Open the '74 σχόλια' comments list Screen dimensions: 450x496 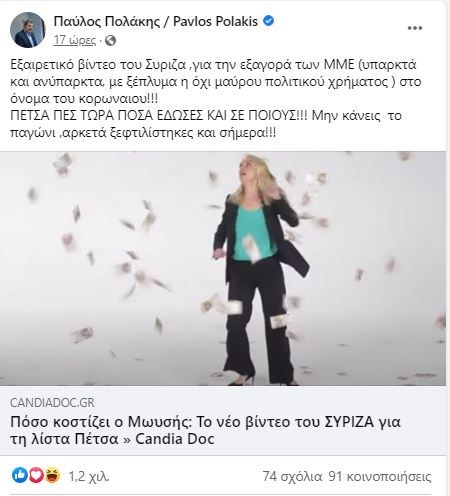pyautogui.click(x=292, y=476)
